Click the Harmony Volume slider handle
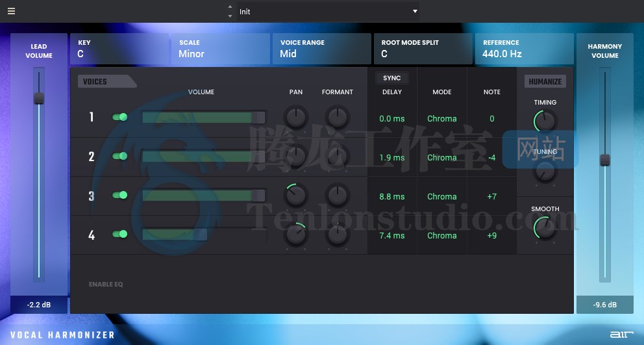This screenshot has height=345, width=644. [x=605, y=160]
